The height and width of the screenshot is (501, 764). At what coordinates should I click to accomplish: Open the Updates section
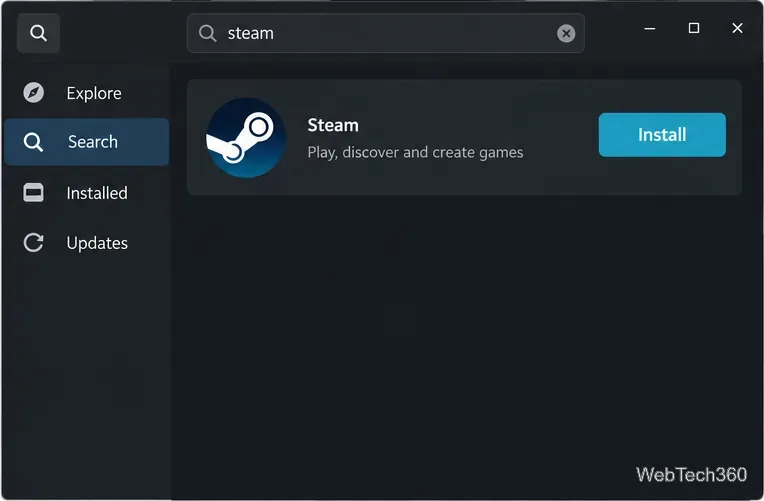pos(86,243)
